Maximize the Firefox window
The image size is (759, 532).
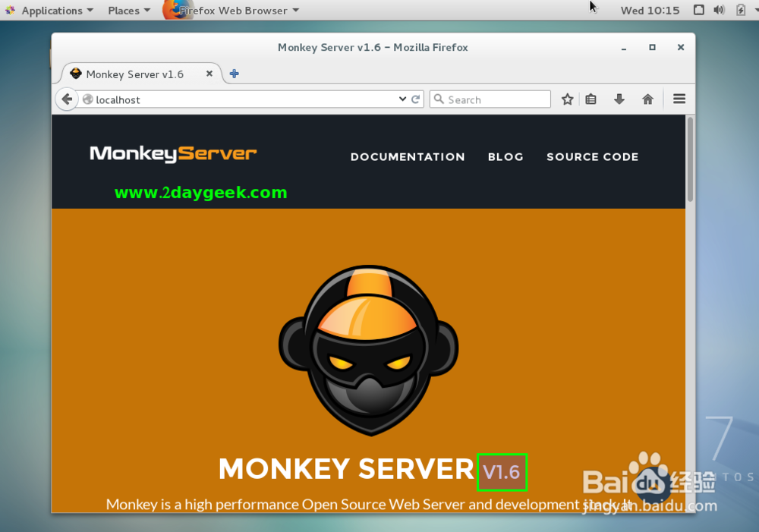pyautogui.click(x=652, y=48)
